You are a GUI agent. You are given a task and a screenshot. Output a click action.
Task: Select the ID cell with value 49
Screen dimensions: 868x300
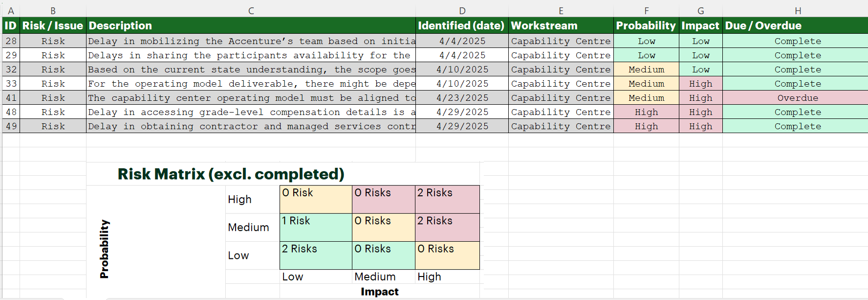11,126
